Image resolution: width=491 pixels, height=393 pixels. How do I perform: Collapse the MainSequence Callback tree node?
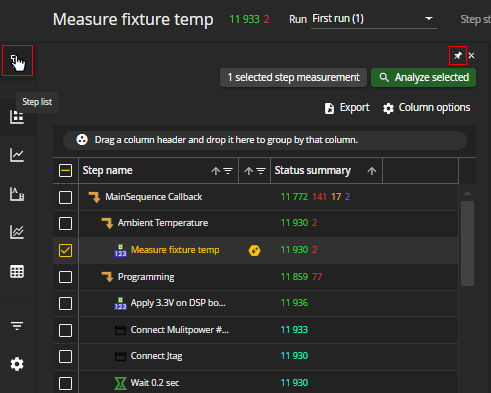tap(94, 197)
